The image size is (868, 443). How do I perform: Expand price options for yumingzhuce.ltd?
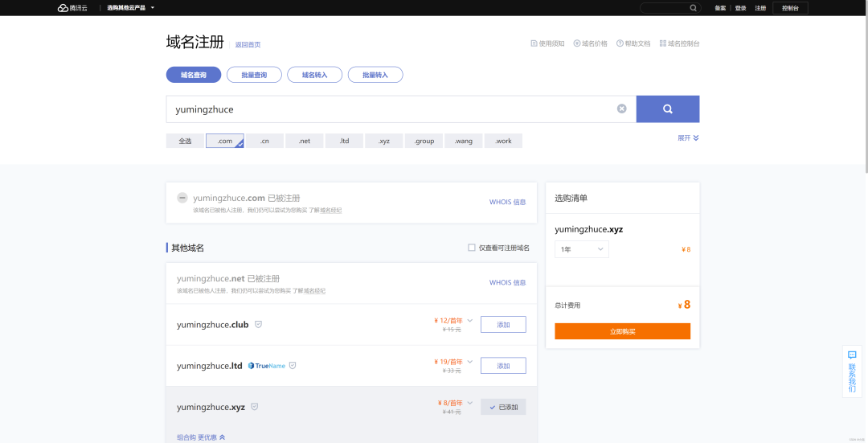(x=470, y=362)
